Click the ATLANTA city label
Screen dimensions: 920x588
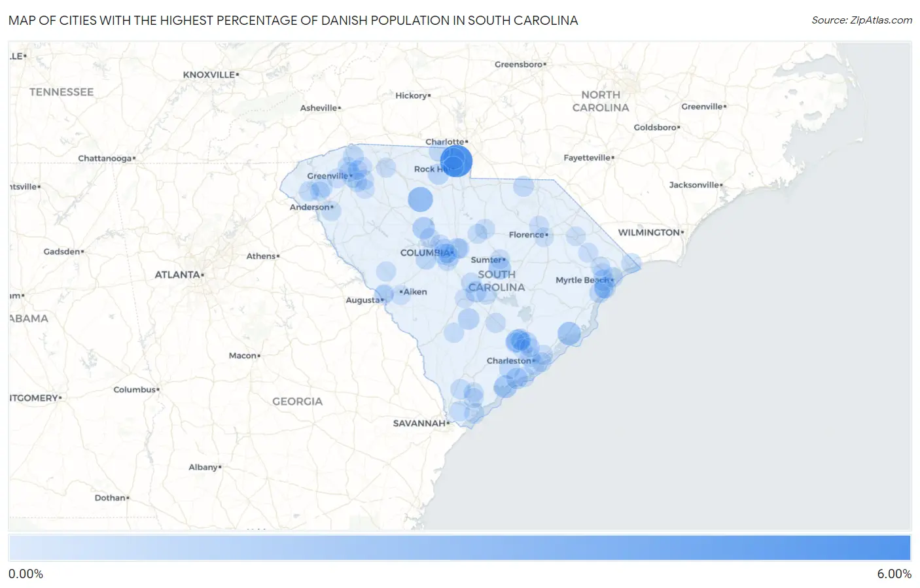click(179, 275)
